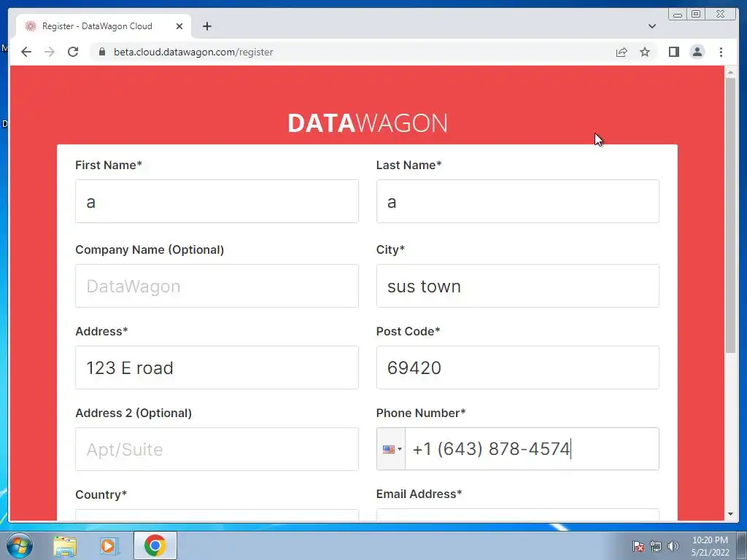This screenshot has height=560, width=747.
Task: Click the DATAWAGON logo
Action: pos(368,123)
